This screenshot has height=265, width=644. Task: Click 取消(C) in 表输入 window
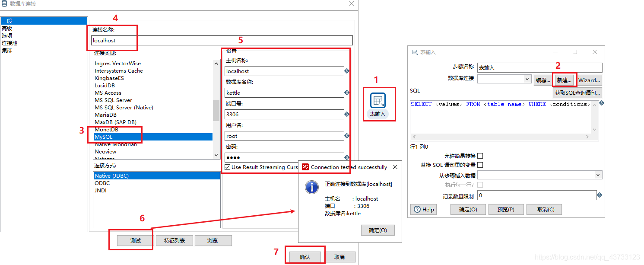pos(544,209)
